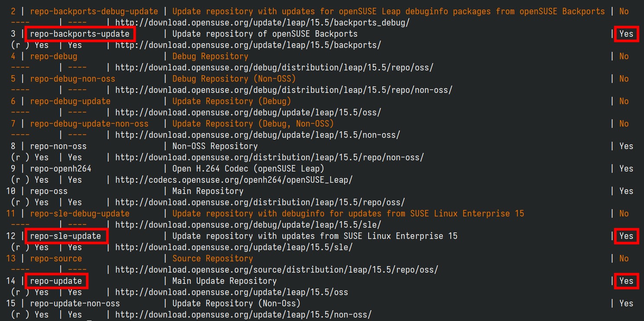
Task: Click the highlighted Yes for repo-backports-update
Action: coord(626,34)
